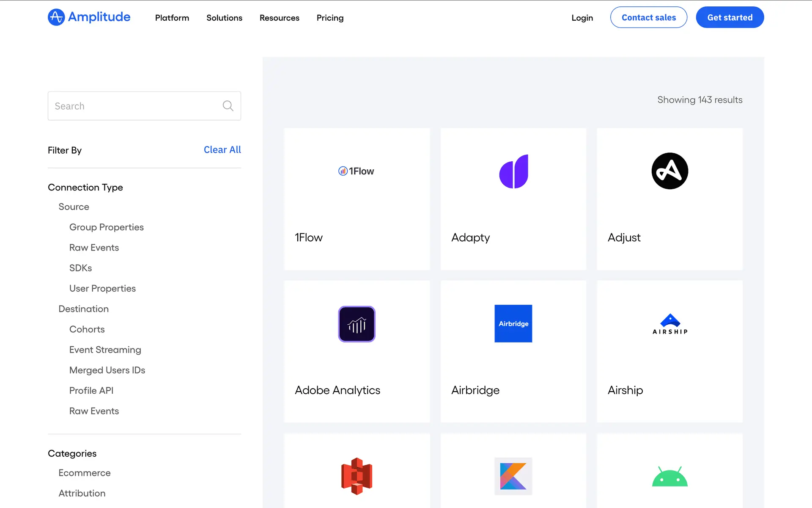The image size is (812, 508).
Task: Open the blue Airbridge logo
Action: click(513, 323)
